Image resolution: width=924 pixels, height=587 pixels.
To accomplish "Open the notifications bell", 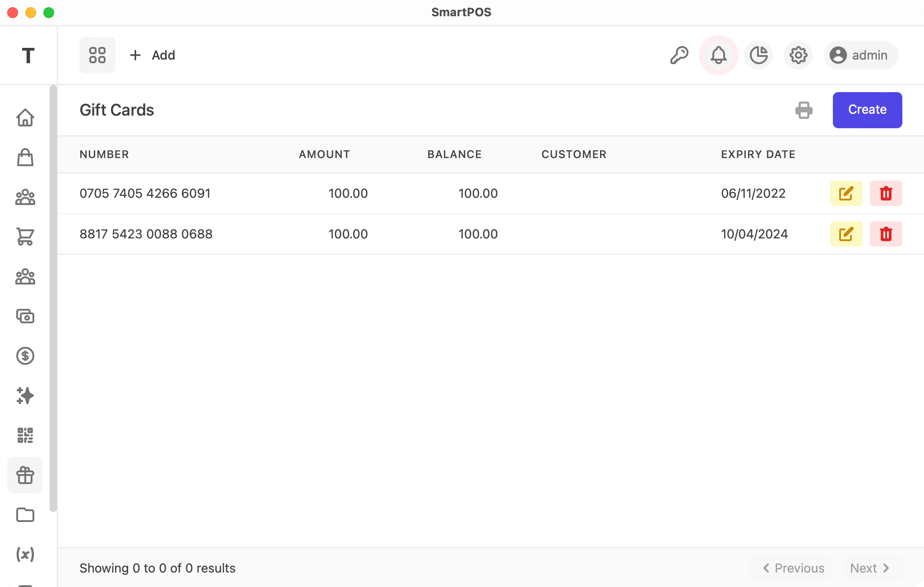I will tap(719, 55).
